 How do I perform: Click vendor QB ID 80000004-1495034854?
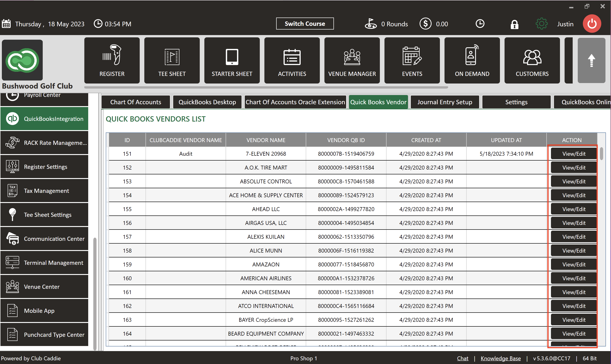point(346,223)
